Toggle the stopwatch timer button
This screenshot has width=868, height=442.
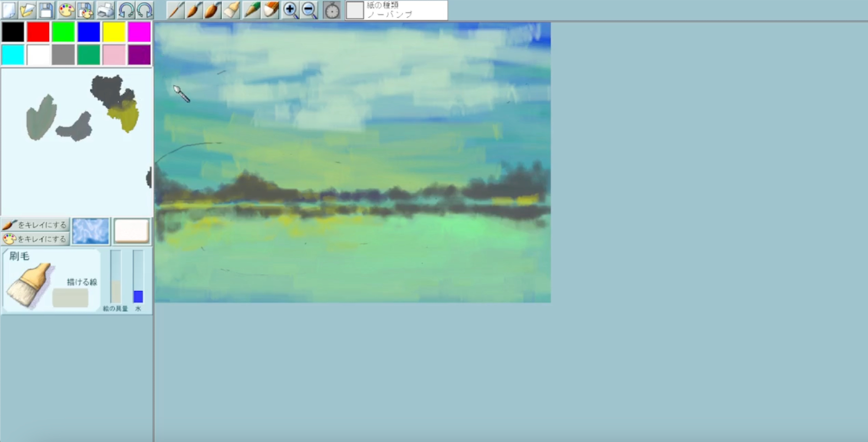[332, 10]
